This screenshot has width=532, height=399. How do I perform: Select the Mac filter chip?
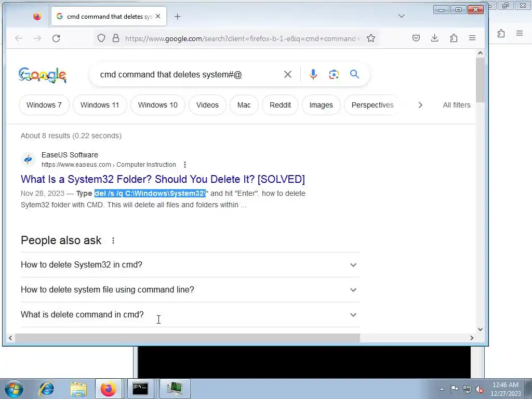(244, 105)
